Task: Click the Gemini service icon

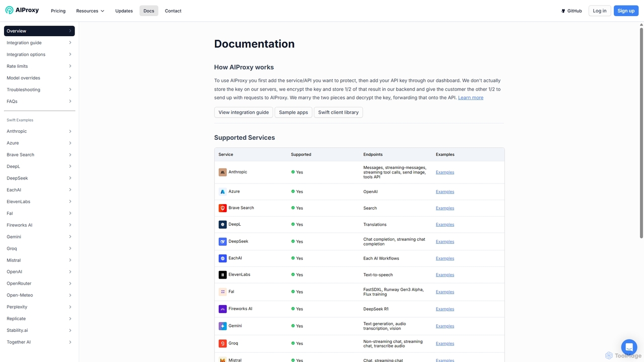Action: point(222,326)
